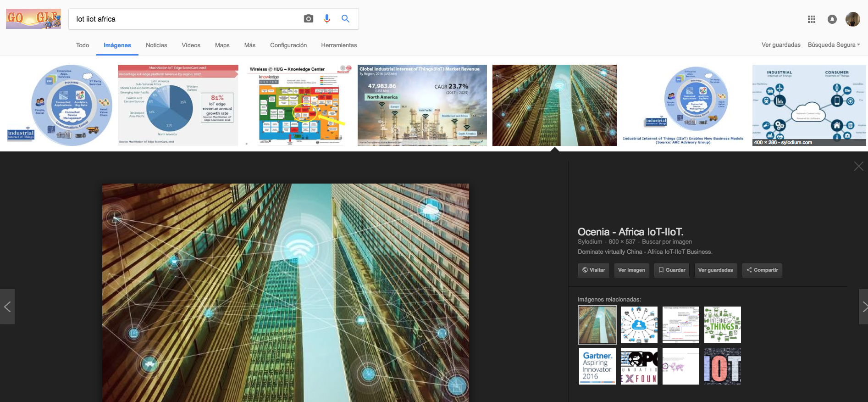The width and height of the screenshot is (868, 402).
Task: Open the Configuración menu
Action: (288, 45)
